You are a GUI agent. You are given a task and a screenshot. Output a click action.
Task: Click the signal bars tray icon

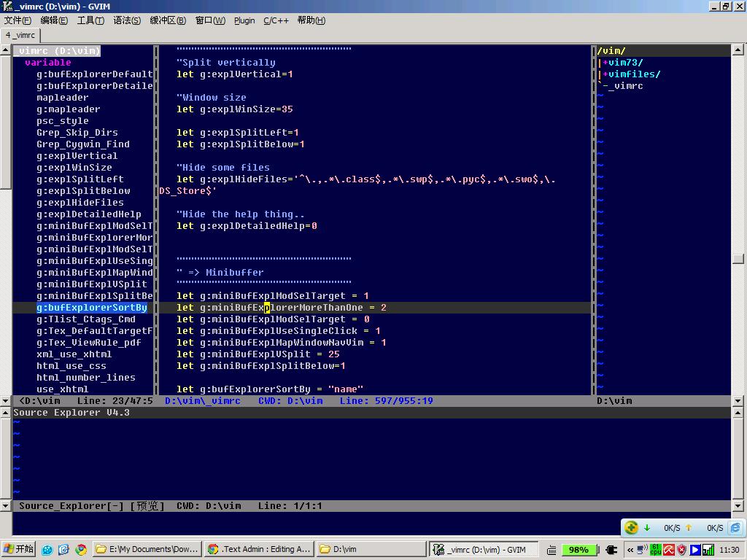tap(708, 550)
